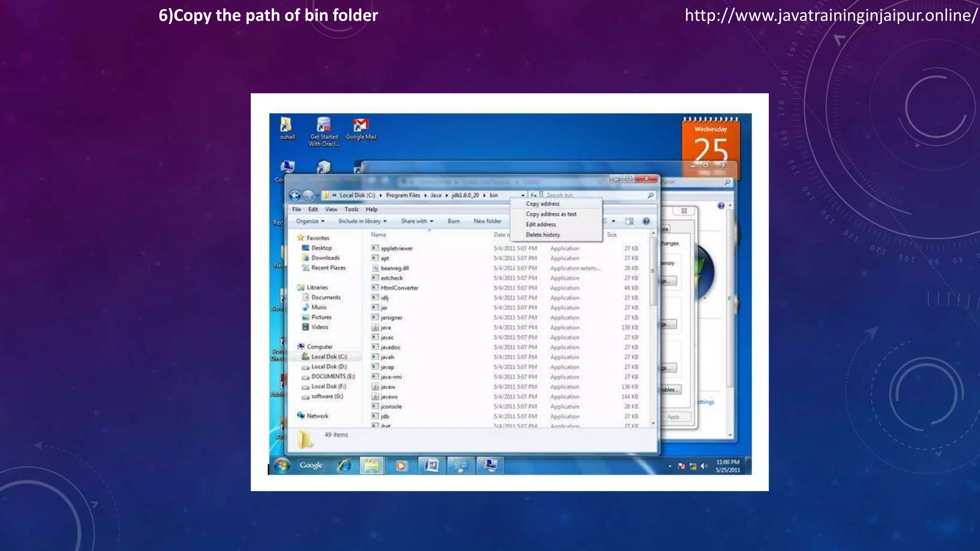
Task: Open Get Started With Oracle shortcut
Action: point(324,132)
